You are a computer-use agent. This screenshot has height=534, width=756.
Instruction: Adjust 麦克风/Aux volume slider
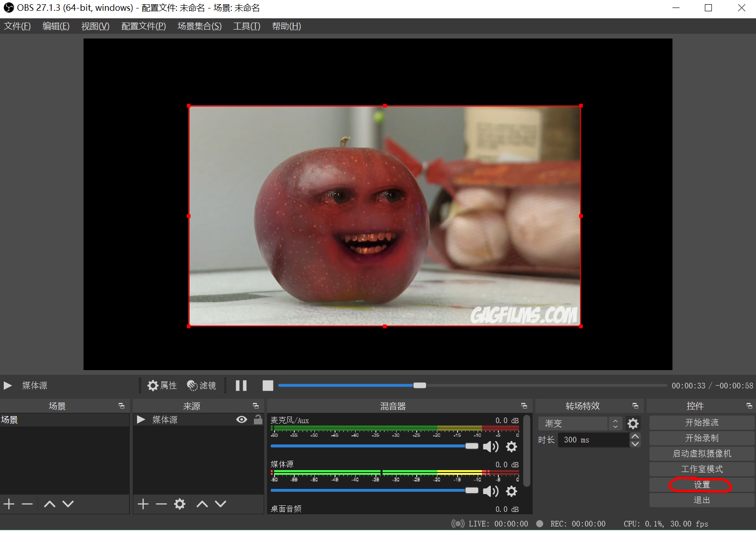pyautogui.click(x=374, y=446)
